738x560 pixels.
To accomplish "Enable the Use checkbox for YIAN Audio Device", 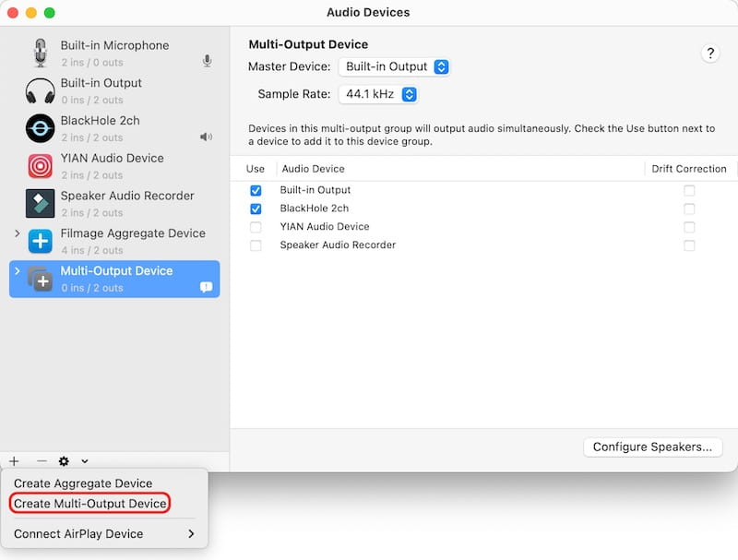I will (x=256, y=227).
